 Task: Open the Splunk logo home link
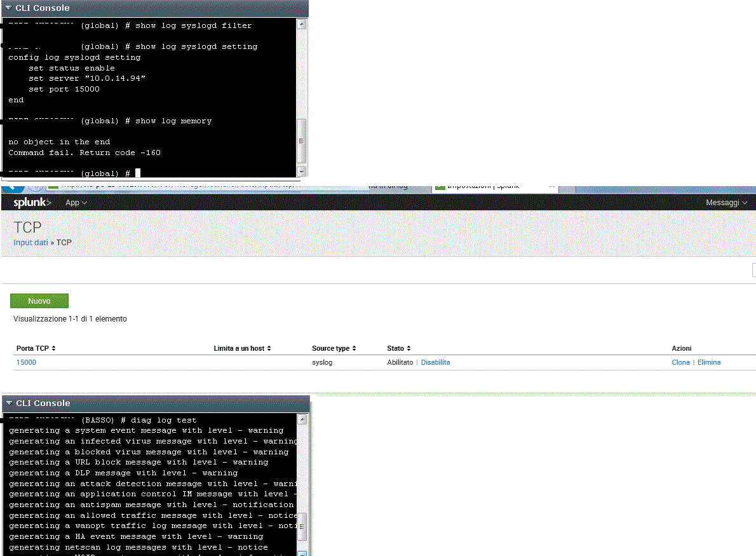[x=32, y=203]
